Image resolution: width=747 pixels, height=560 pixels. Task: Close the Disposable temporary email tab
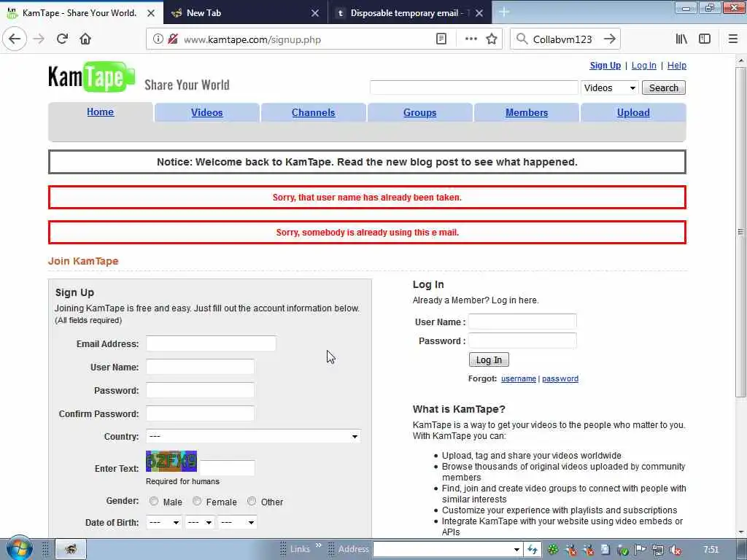click(479, 13)
